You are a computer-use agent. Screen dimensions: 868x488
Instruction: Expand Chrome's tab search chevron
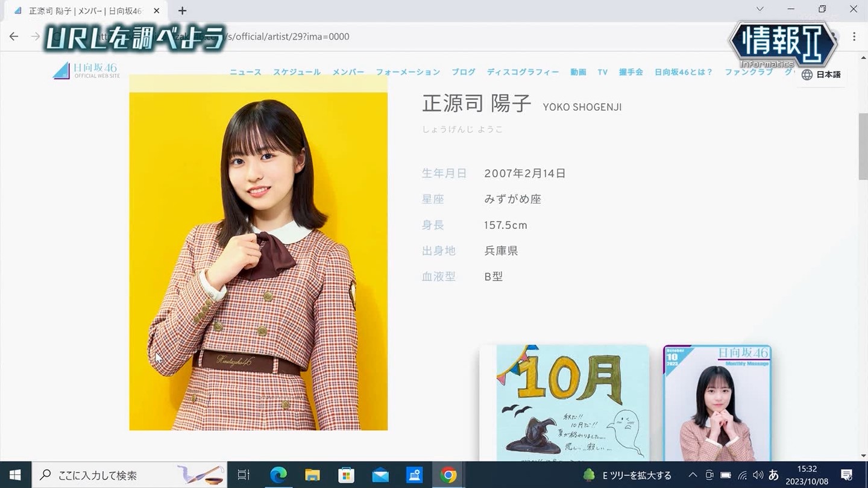tap(759, 10)
